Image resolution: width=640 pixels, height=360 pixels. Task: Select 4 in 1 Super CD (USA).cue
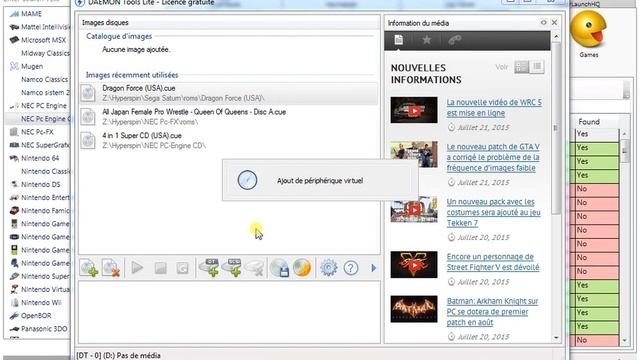[x=229, y=140]
